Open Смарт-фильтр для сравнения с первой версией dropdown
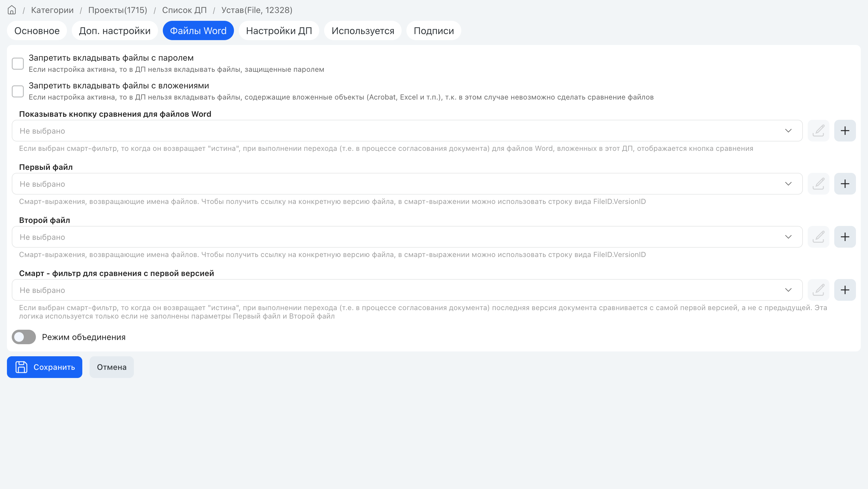The image size is (868, 489). tap(407, 290)
